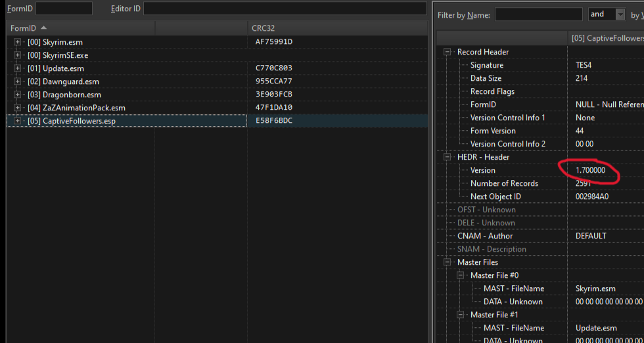This screenshot has height=343, width=644.
Task: Click the Filter by Name input field
Action: (x=538, y=14)
